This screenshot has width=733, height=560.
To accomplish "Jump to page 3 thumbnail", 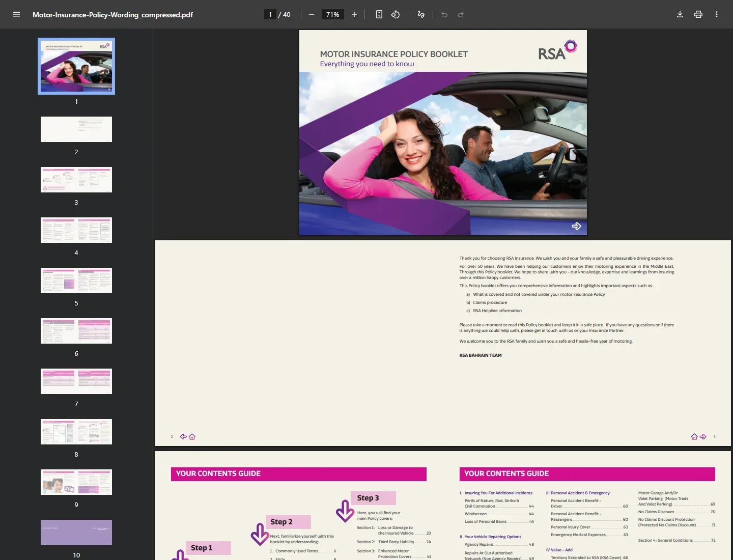I will (76, 180).
